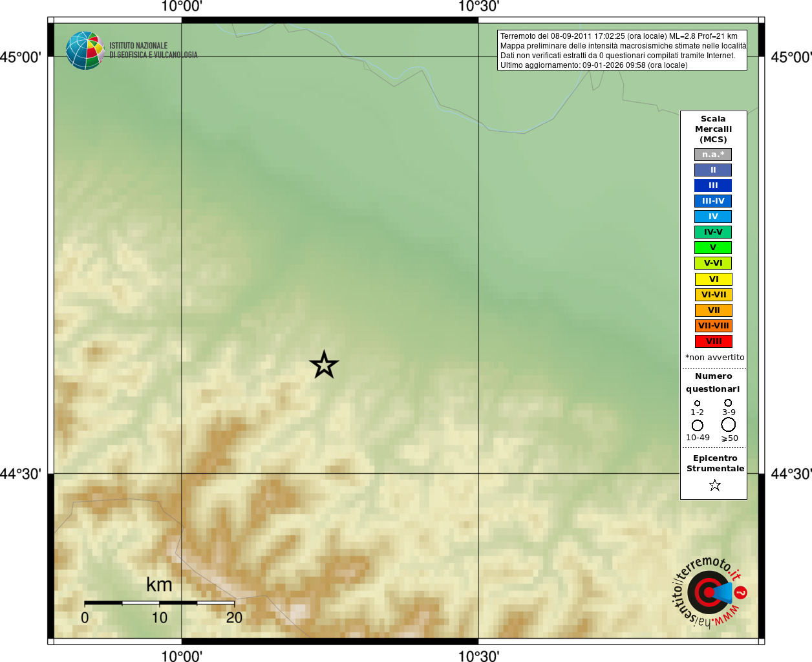Click the haisentitoilterremoto.it logo
This screenshot has height=662, width=812.
(x=709, y=592)
